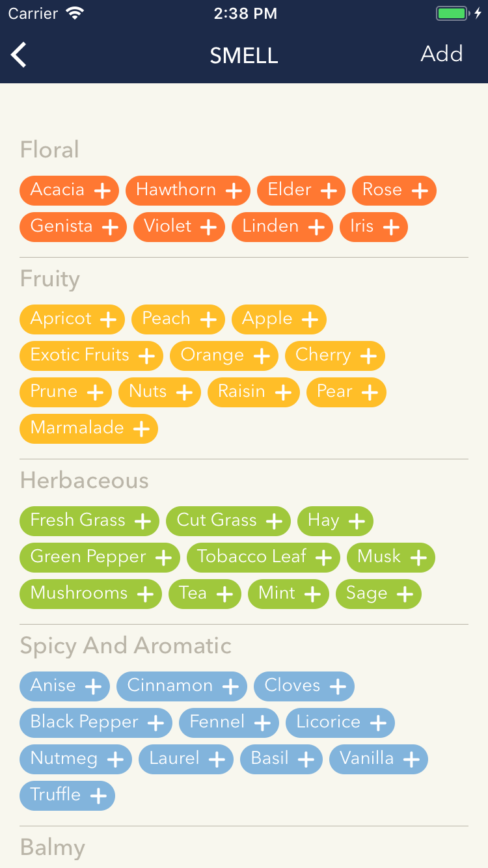This screenshot has width=488, height=868.
Task: Tap the back arrow icon
Action: [x=19, y=55]
